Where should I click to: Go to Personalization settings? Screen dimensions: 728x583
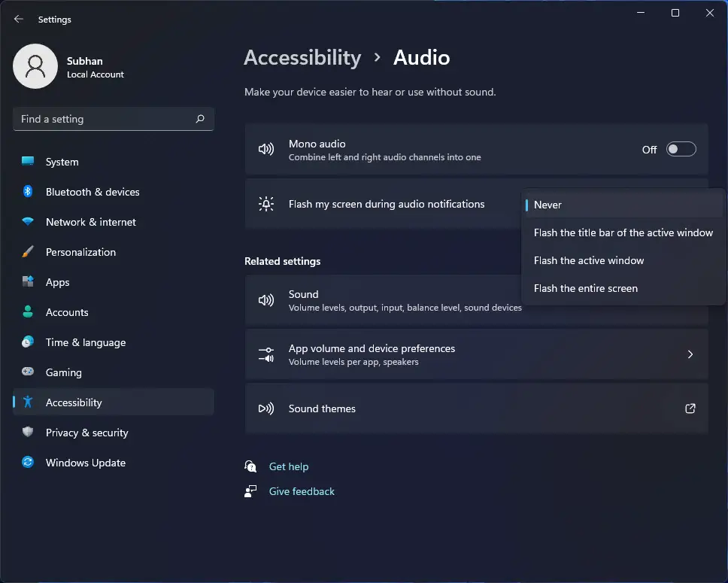[114, 252]
